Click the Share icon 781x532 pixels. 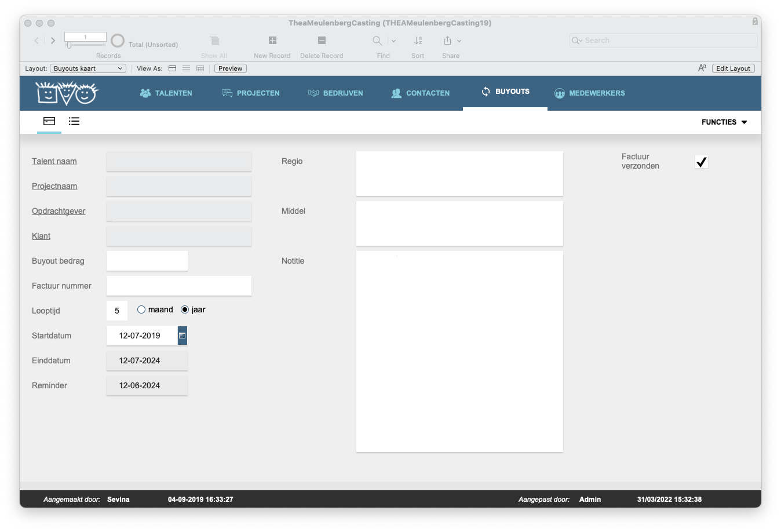point(447,41)
